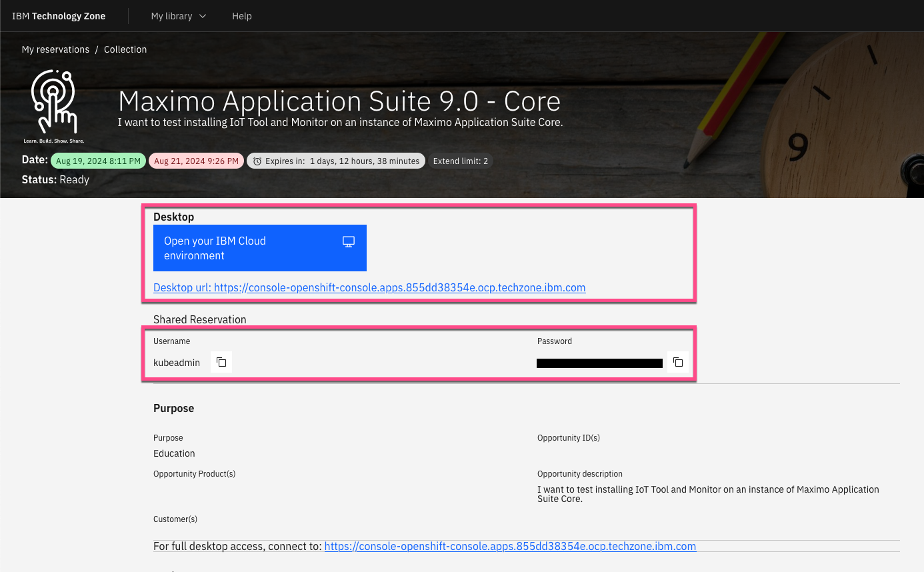The height and width of the screenshot is (572, 924).
Task: Open the Collection breadcrumb link
Action: [125, 49]
